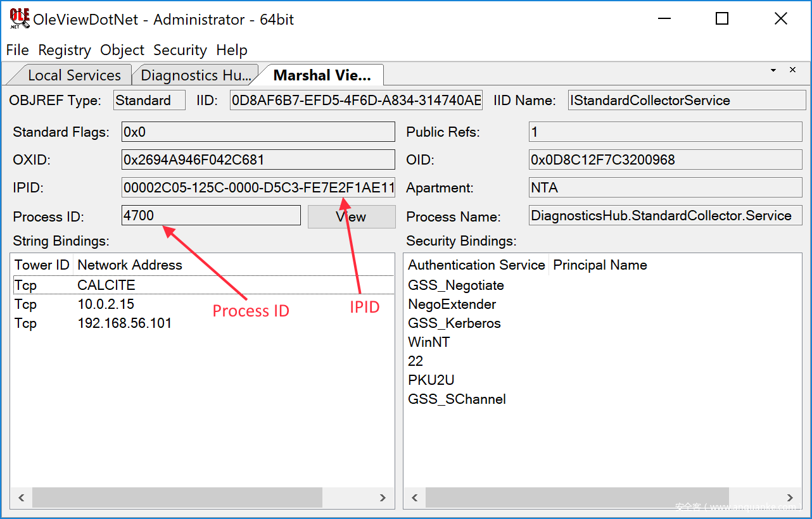Select the CALCITE network address row
Image resolution: width=812 pixels, height=519 pixels.
pos(106,285)
